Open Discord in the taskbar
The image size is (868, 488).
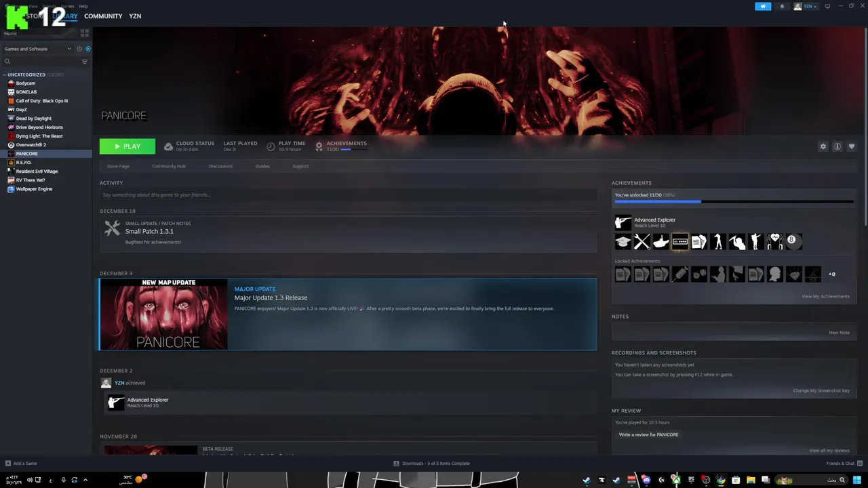tap(646, 480)
